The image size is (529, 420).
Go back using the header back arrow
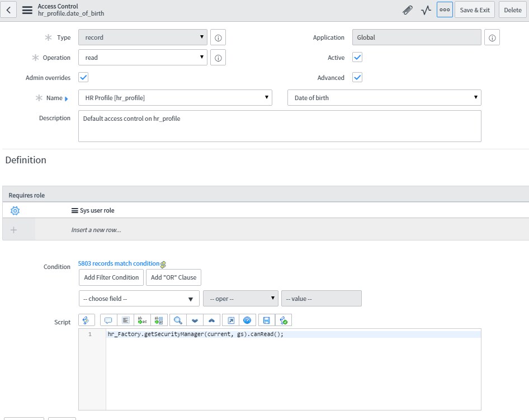[x=8, y=10]
